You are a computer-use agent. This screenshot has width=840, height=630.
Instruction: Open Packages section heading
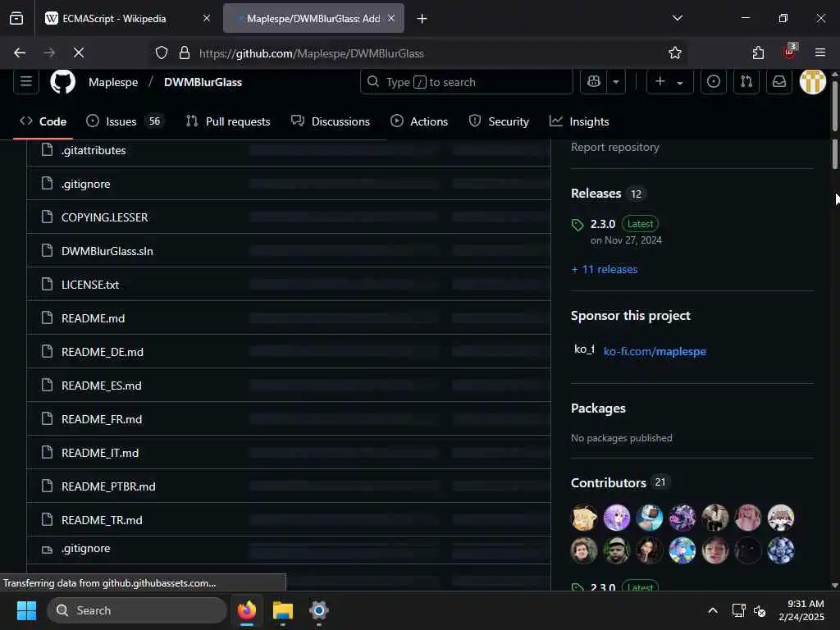598,409
